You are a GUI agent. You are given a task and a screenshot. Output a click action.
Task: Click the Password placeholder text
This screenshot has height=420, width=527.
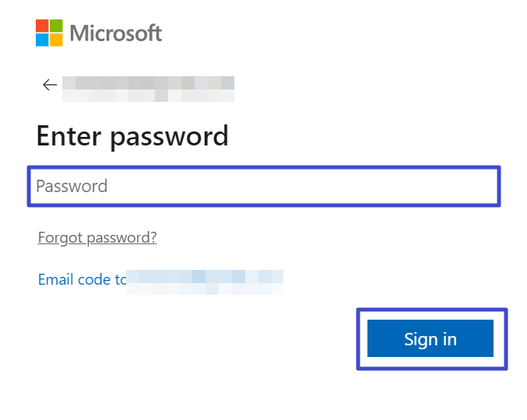(72, 187)
